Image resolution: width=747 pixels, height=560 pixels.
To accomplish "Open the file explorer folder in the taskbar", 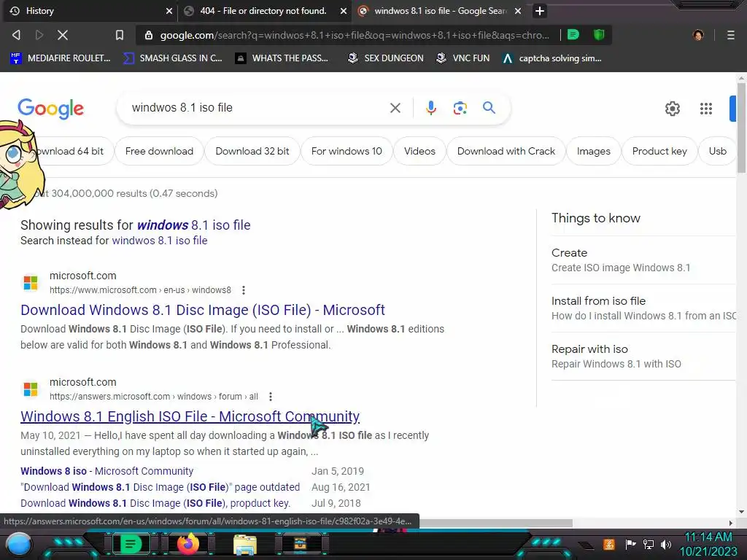I will (245, 545).
